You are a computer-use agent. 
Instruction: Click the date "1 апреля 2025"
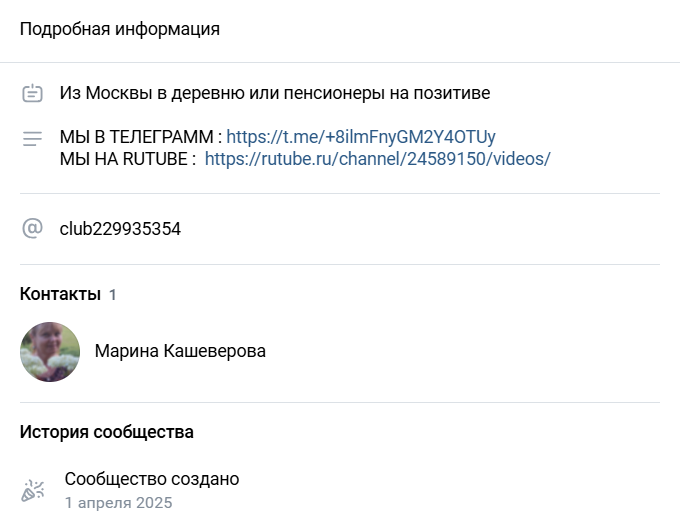click(118, 502)
